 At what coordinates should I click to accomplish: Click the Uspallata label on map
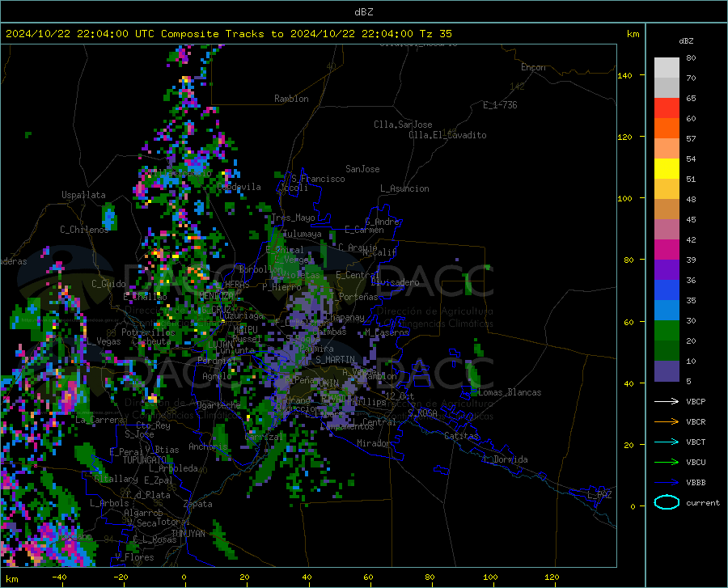click(x=83, y=195)
